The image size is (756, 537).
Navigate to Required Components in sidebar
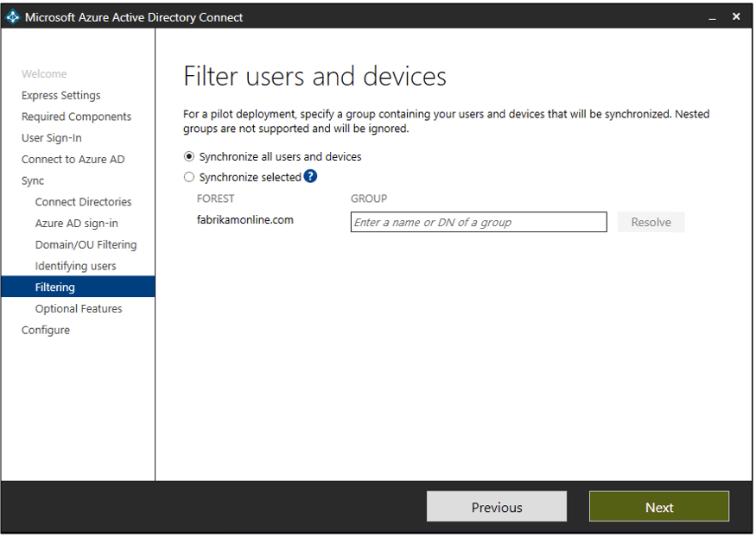coord(77,117)
